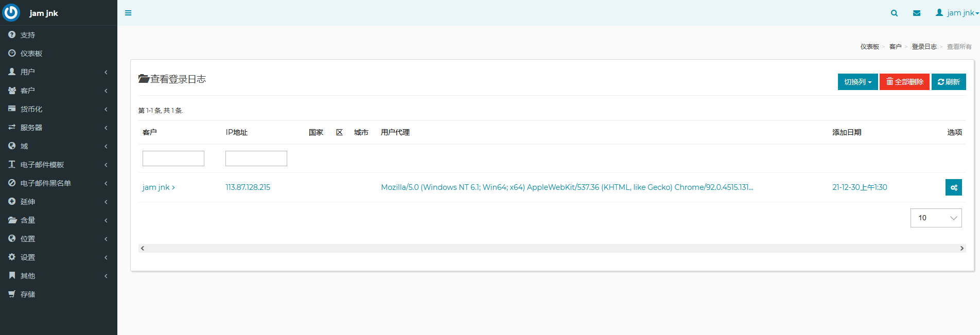Click the jam jnk brand title in sidebar

coord(44,13)
